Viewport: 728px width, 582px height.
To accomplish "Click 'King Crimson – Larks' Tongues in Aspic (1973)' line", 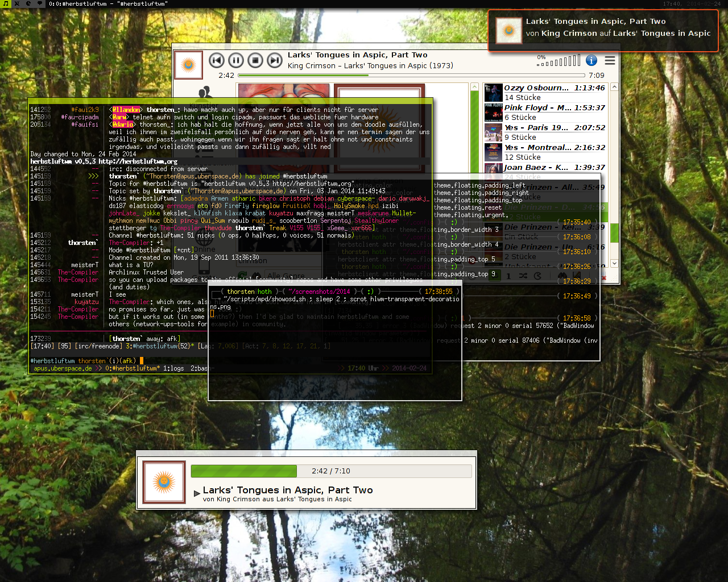I will pos(370,66).
